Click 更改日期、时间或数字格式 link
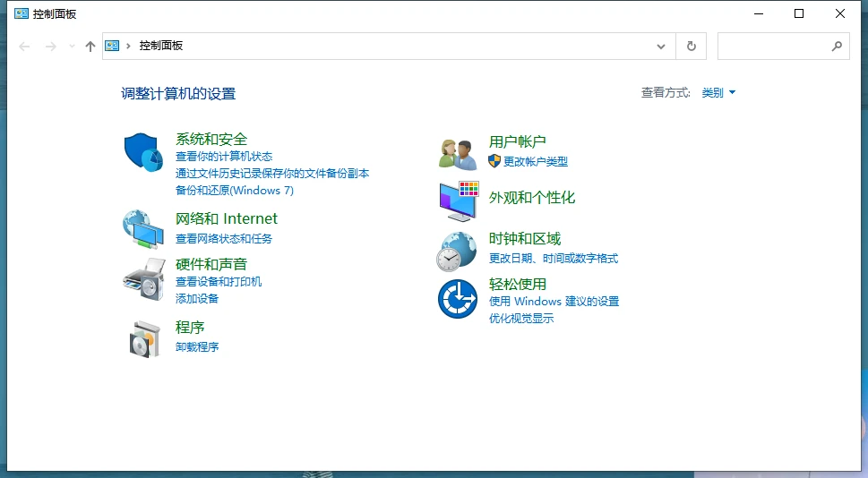 554,259
